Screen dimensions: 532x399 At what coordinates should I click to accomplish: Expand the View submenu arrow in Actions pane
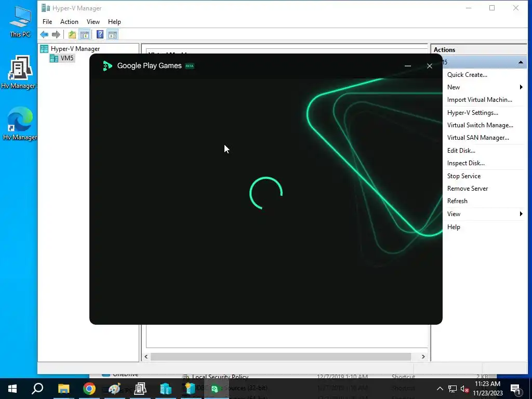click(521, 214)
